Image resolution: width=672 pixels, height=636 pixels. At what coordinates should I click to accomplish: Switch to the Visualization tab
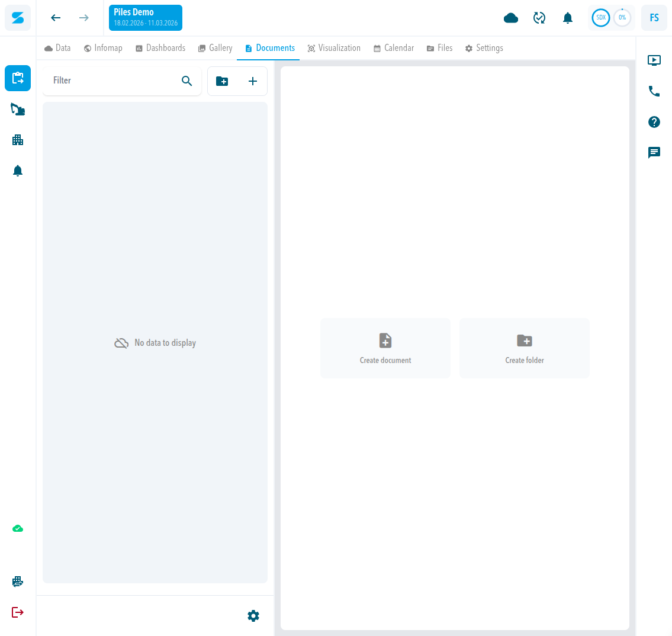click(334, 48)
